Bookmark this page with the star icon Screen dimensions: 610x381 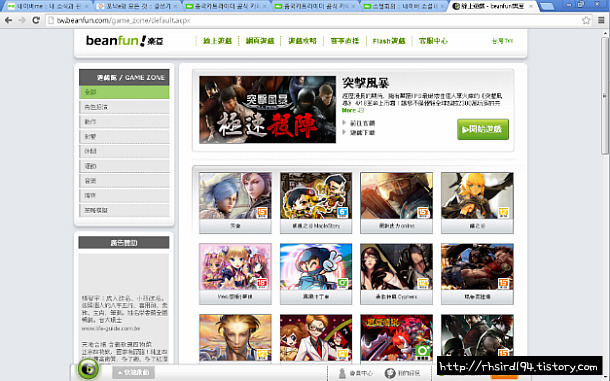point(586,20)
